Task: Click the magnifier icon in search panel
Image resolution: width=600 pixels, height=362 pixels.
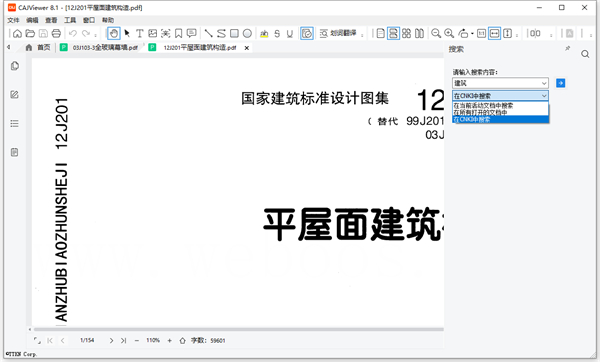Action: 585,54
